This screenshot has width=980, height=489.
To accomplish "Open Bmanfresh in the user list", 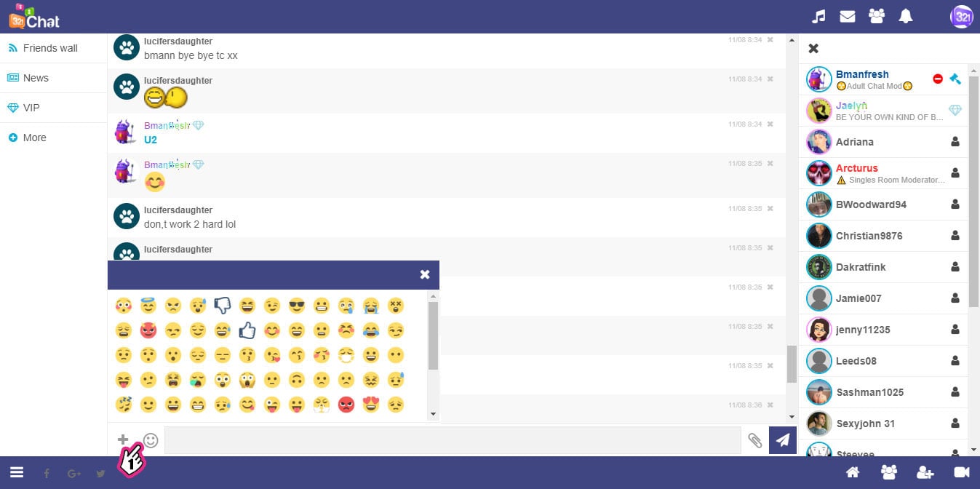I will 862,74.
